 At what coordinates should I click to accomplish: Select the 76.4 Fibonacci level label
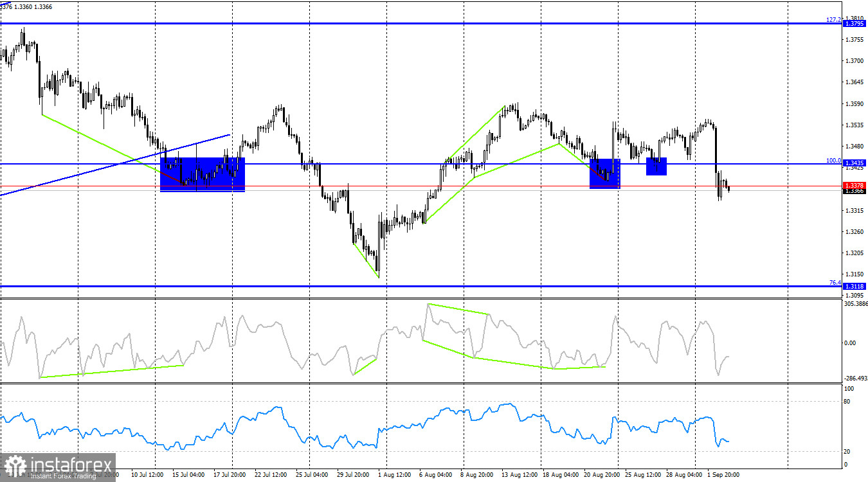835,282
